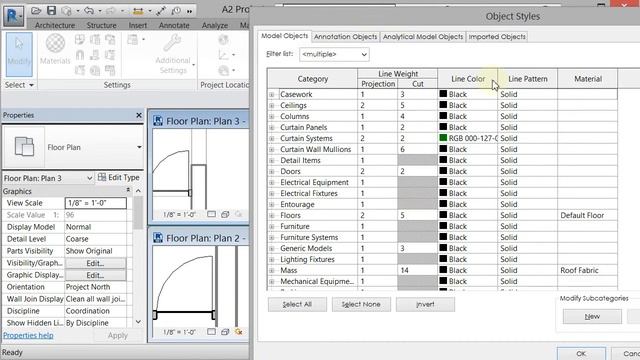This screenshot has height=360, width=640.
Task: Click the Synchronize and Modify Settings icon
Action: pos(67,11)
